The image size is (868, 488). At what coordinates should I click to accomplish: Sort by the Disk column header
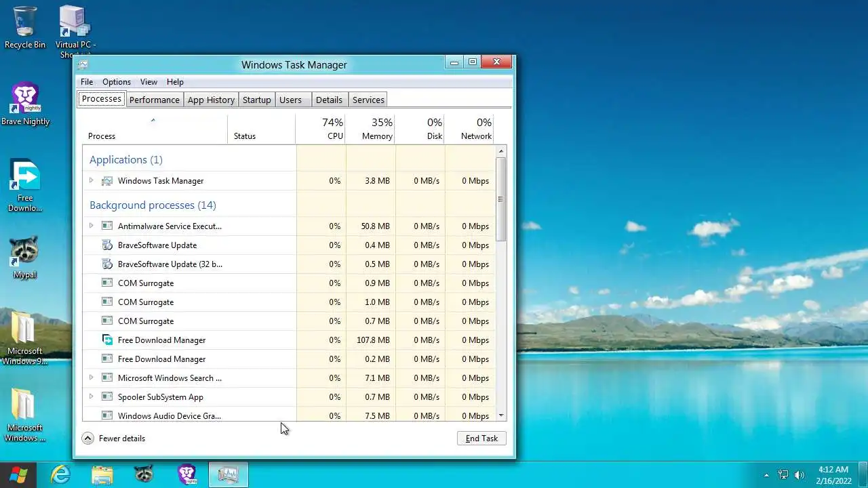(x=420, y=129)
